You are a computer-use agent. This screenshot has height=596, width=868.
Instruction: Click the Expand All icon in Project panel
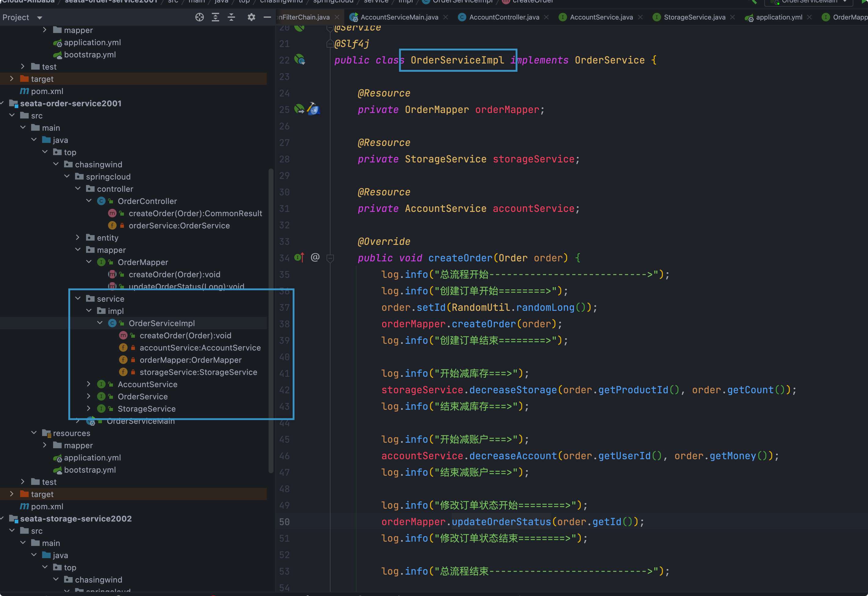coord(215,17)
